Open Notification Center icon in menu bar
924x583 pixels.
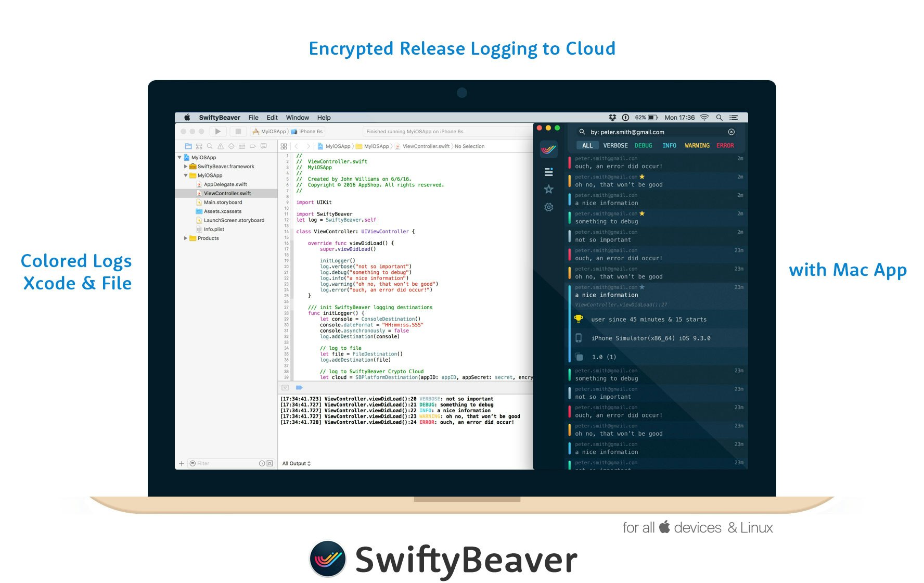734,118
